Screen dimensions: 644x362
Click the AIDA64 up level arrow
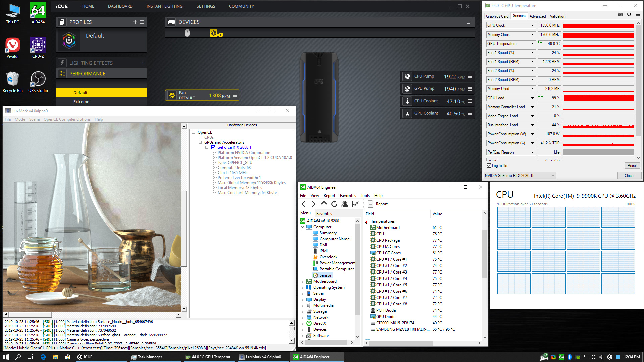click(x=324, y=203)
